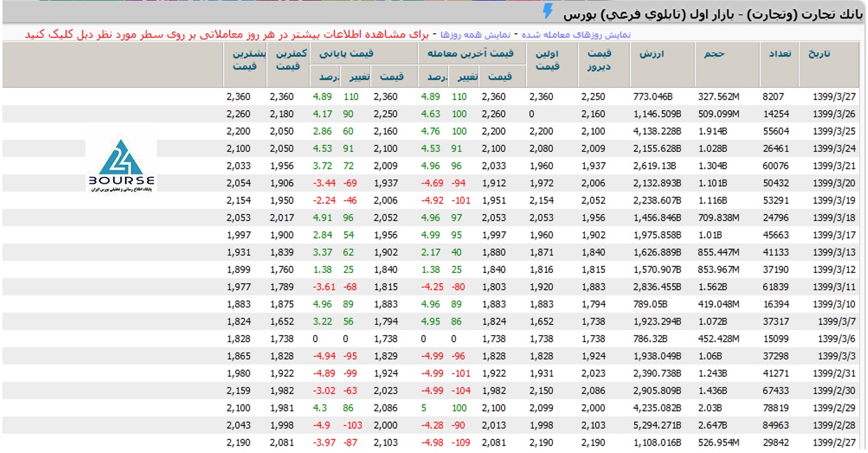The width and height of the screenshot is (868, 453).
Task: Click volume value 2.647B
Action: 712,425
